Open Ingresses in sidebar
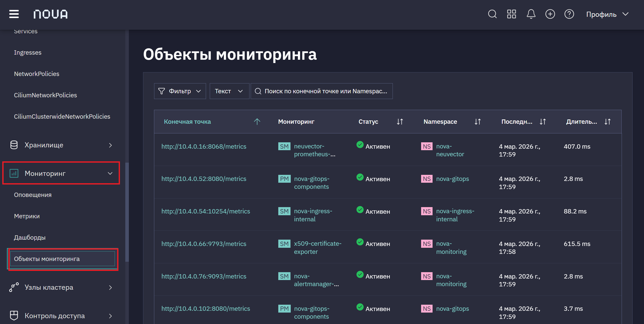 click(x=28, y=52)
